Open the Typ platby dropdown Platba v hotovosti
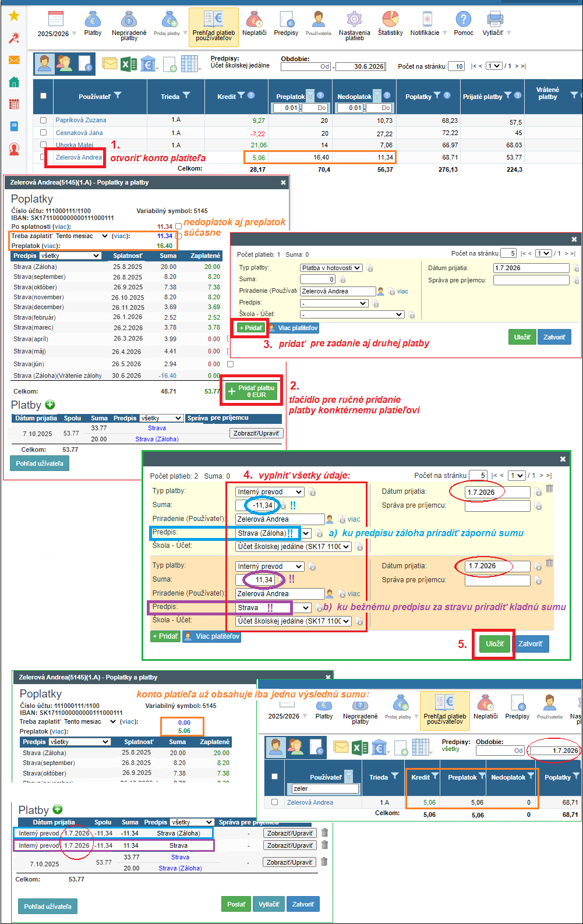The width and height of the screenshot is (583, 924). (x=331, y=268)
